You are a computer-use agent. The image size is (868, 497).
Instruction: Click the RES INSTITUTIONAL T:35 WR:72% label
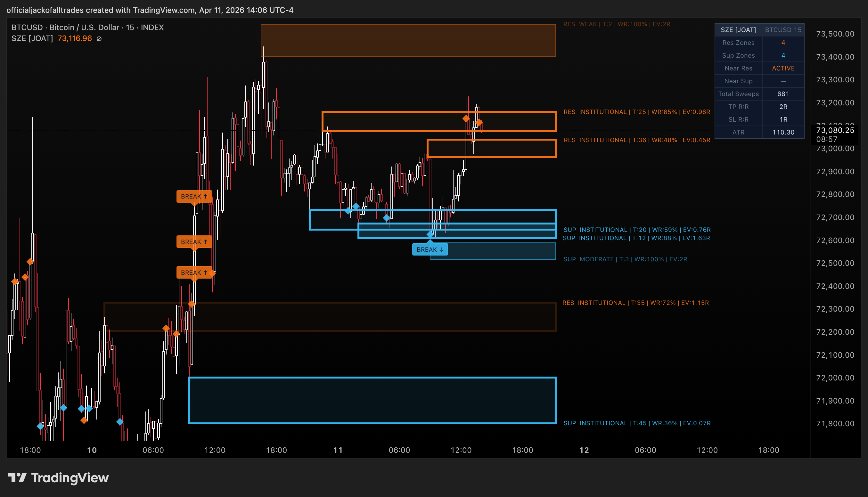pos(635,303)
